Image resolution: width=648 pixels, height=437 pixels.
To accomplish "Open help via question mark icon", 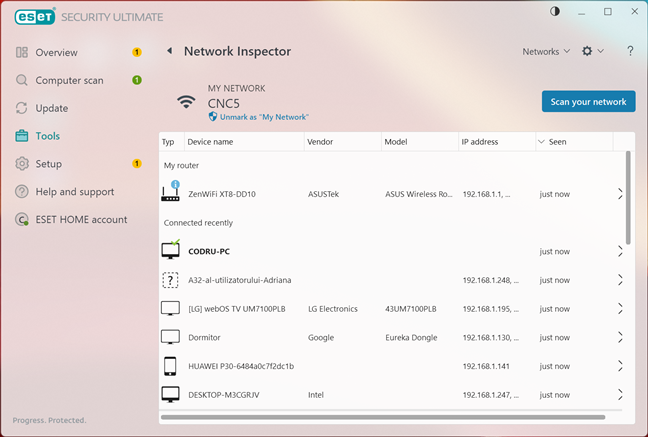I will pos(630,51).
